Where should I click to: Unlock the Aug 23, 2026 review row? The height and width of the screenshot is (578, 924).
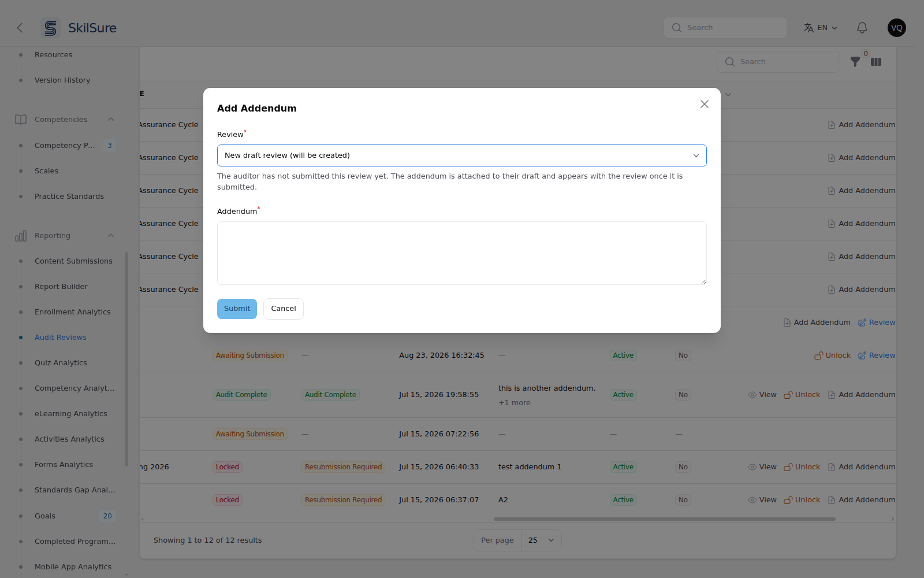832,355
